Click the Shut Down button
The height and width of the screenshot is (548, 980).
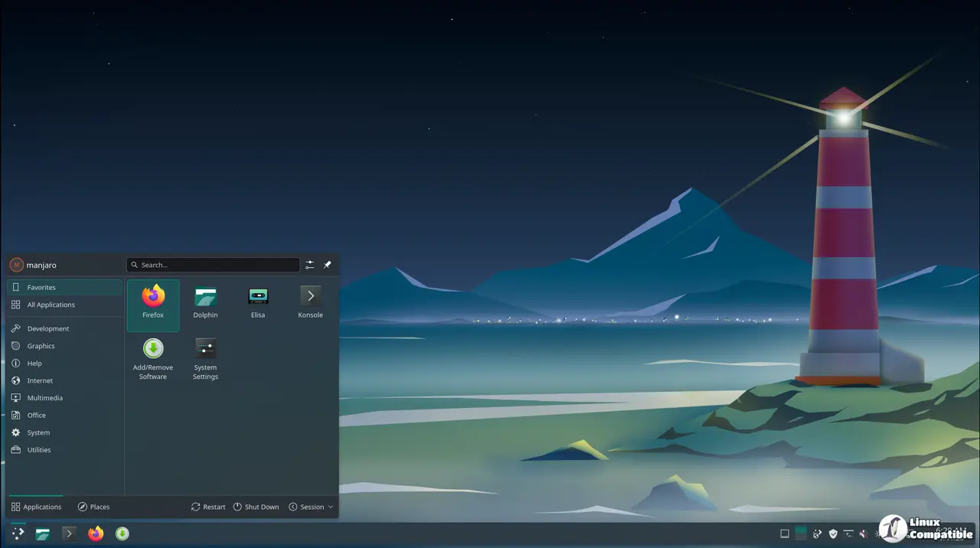256,507
